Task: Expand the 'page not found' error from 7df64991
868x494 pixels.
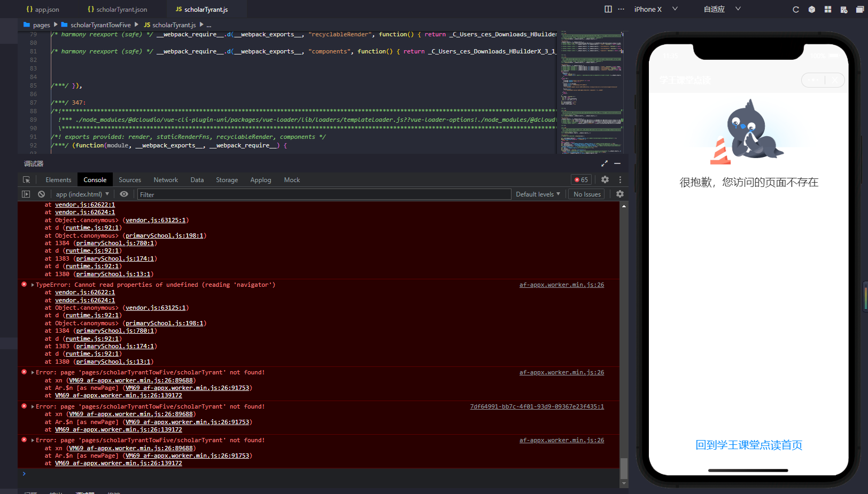Action: tap(33, 407)
